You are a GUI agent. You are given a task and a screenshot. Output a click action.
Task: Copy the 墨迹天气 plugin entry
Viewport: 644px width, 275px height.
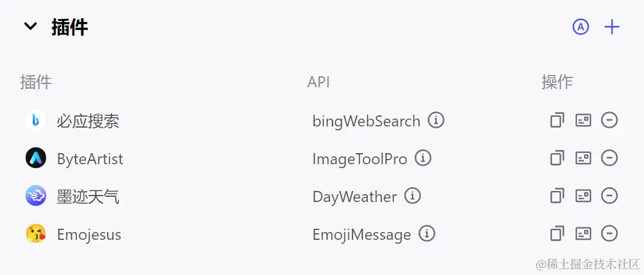click(557, 196)
